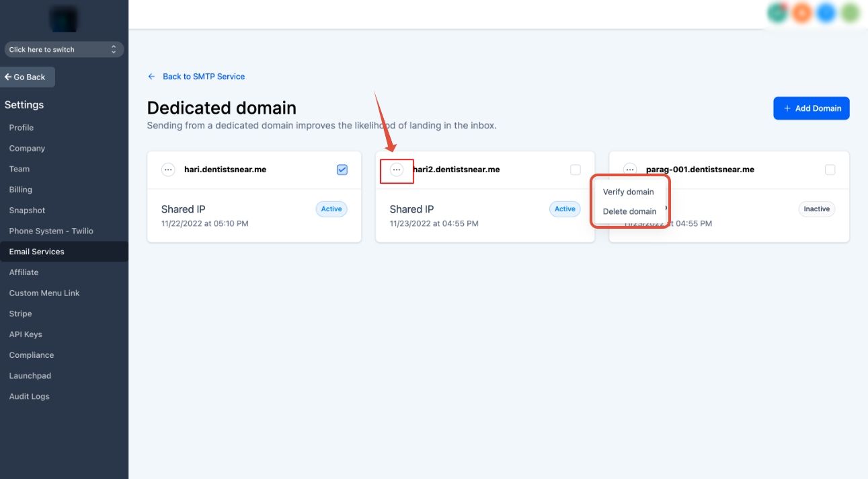Viewport: 868px width, 479px height.
Task: Click the back arrow beside Back to SMTP Service
Action: (x=151, y=77)
